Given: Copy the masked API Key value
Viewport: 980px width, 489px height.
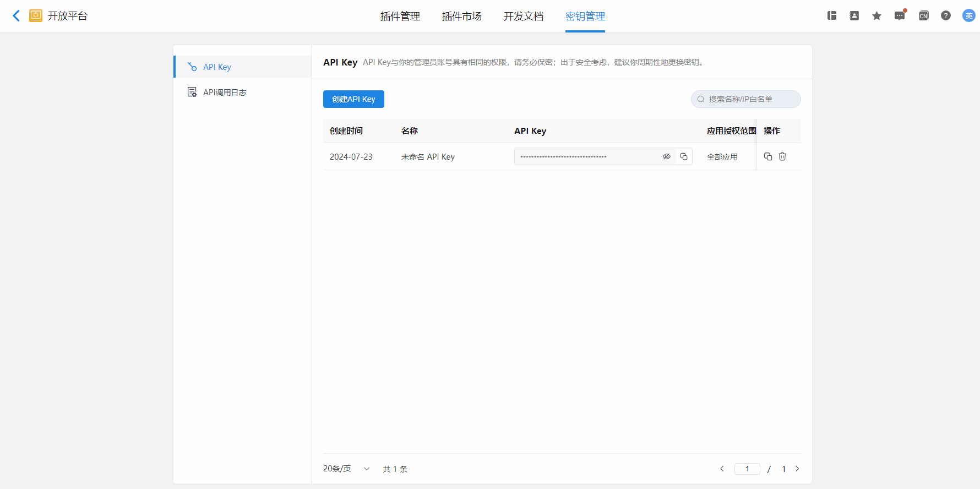Looking at the screenshot, I should (x=684, y=156).
